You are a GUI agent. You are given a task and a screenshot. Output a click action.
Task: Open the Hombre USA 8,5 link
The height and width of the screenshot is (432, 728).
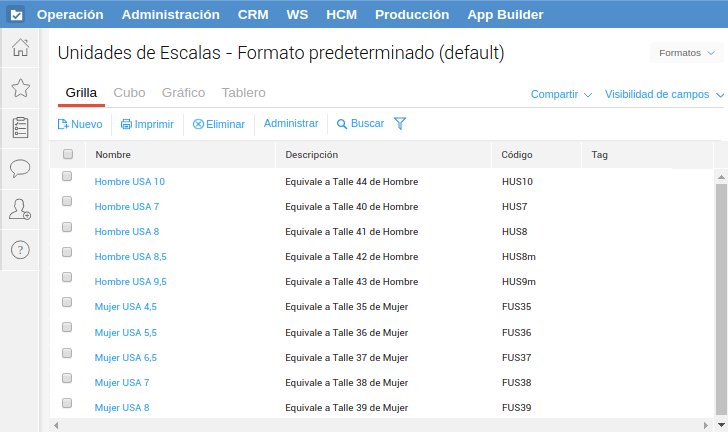(x=130, y=257)
